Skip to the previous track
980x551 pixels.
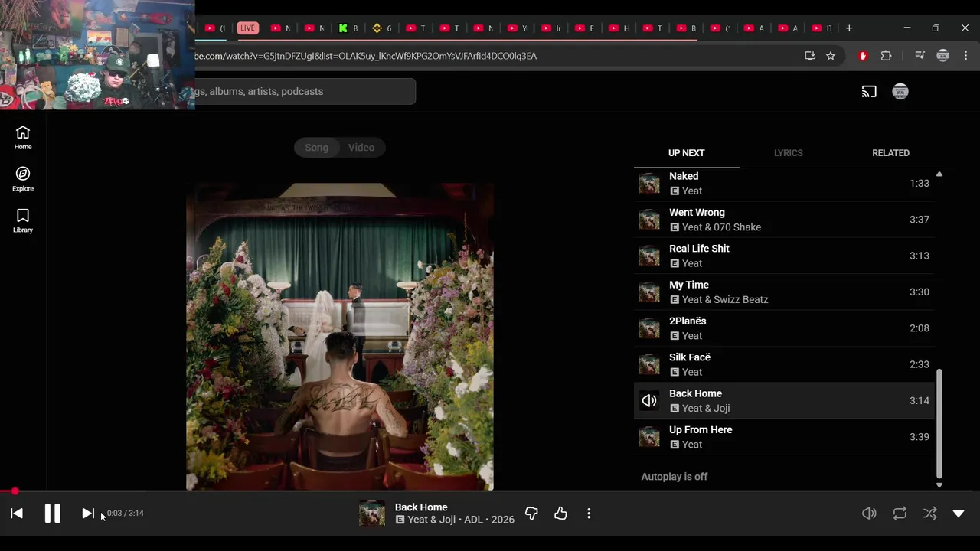click(17, 514)
